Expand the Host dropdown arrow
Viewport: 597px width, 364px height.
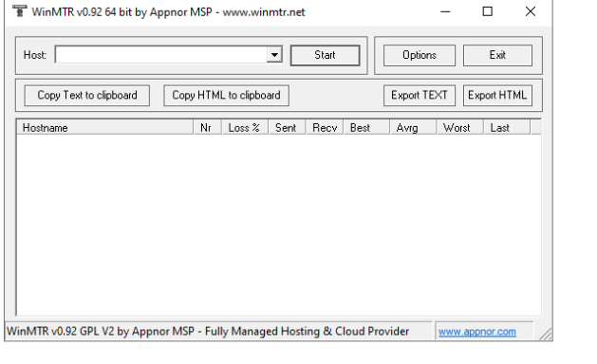click(274, 55)
